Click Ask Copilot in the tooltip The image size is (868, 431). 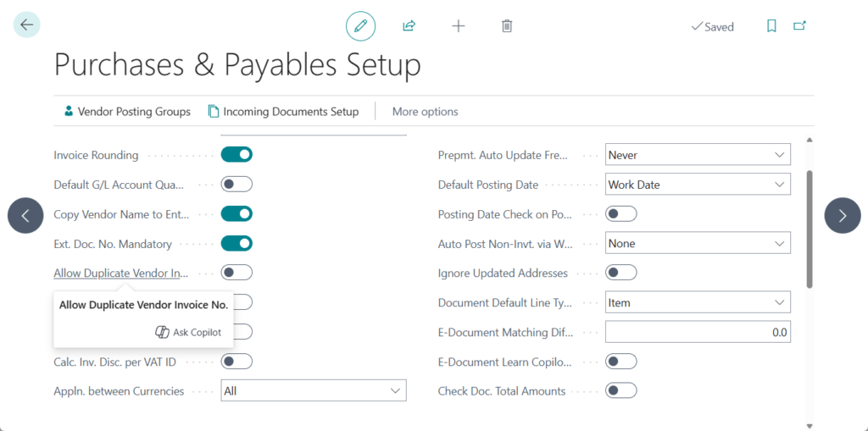pyautogui.click(x=188, y=333)
